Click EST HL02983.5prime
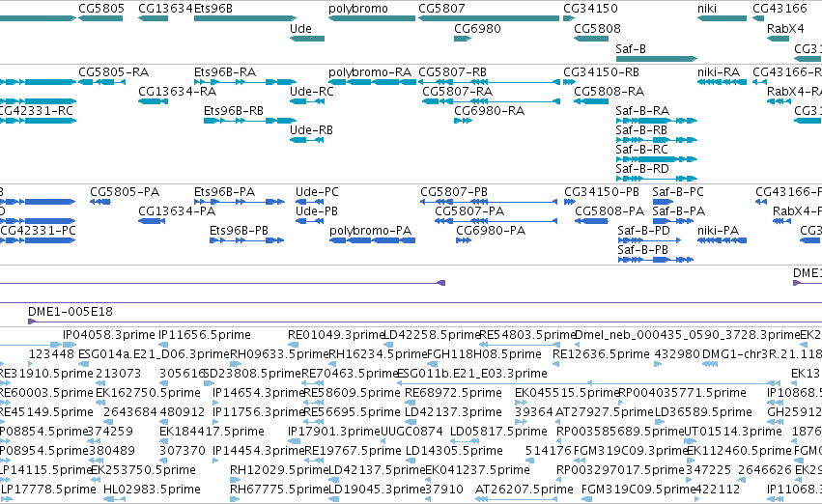 tap(152, 490)
